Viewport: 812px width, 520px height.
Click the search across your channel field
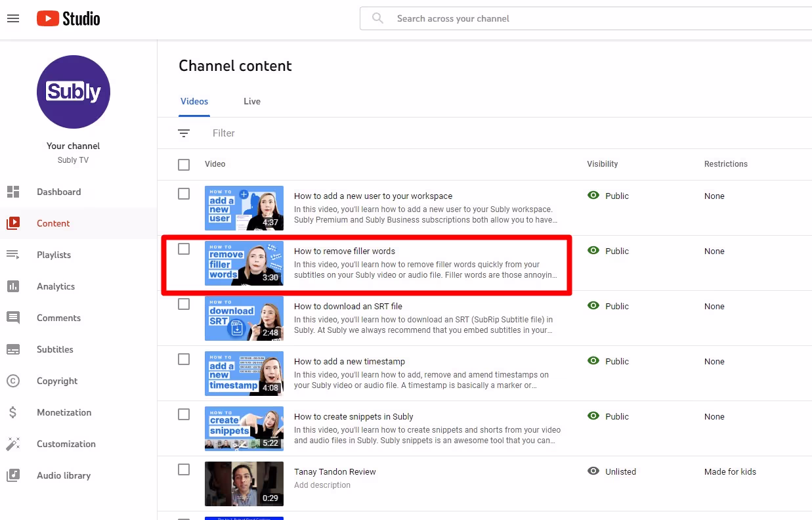(586, 18)
